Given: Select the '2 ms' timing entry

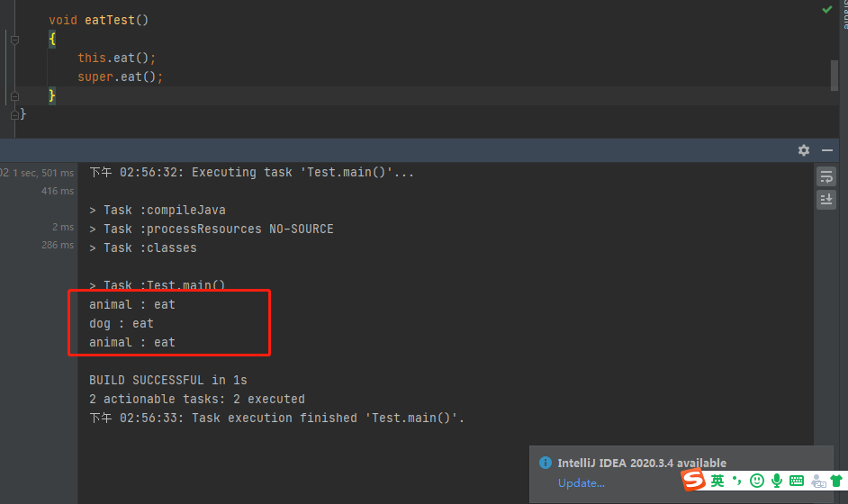Looking at the screenshot, I should point(63,227).
